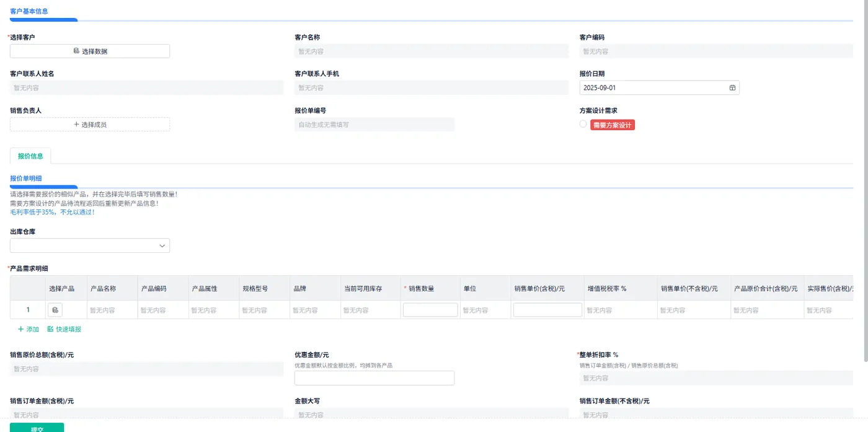Expand the 出库仓库 dropdown
Screen dimensions: 868x432
[90, 245]
